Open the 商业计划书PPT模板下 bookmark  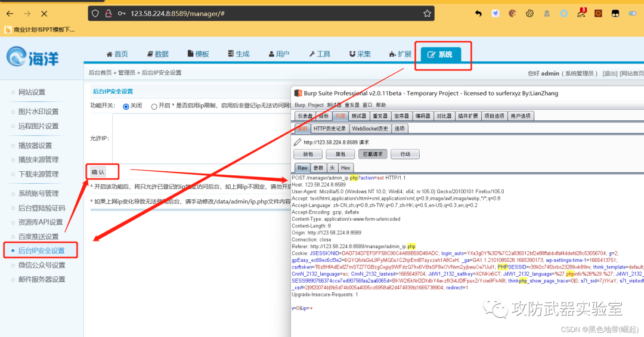click(39, 30)
